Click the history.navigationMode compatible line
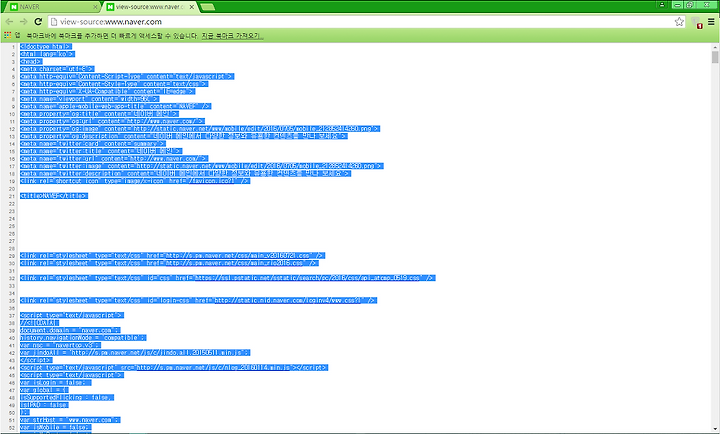Viewport: 720px width, 434px height. pyautogui.click(x=83, y=338)
